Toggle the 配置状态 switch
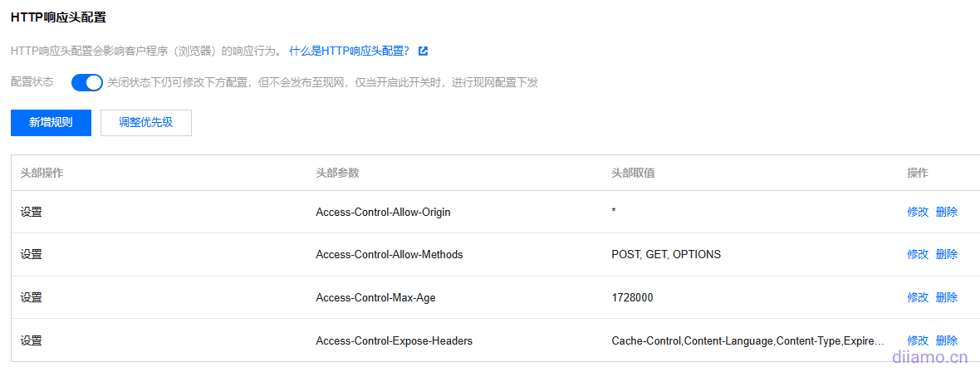 pyautogui.click(x=86, y=83)
